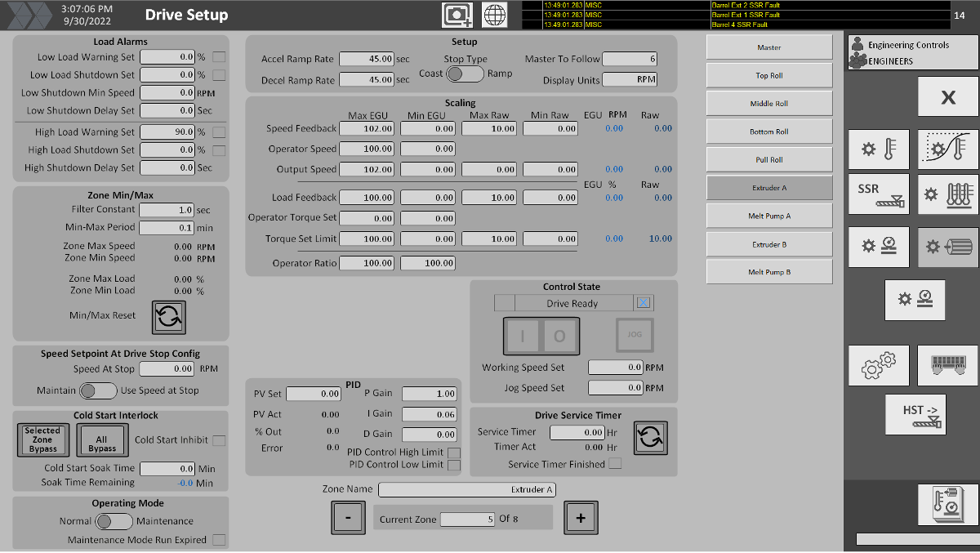Click the Accel Ramp Rate field
Screen dimensions: 980x553
point(367,59)
